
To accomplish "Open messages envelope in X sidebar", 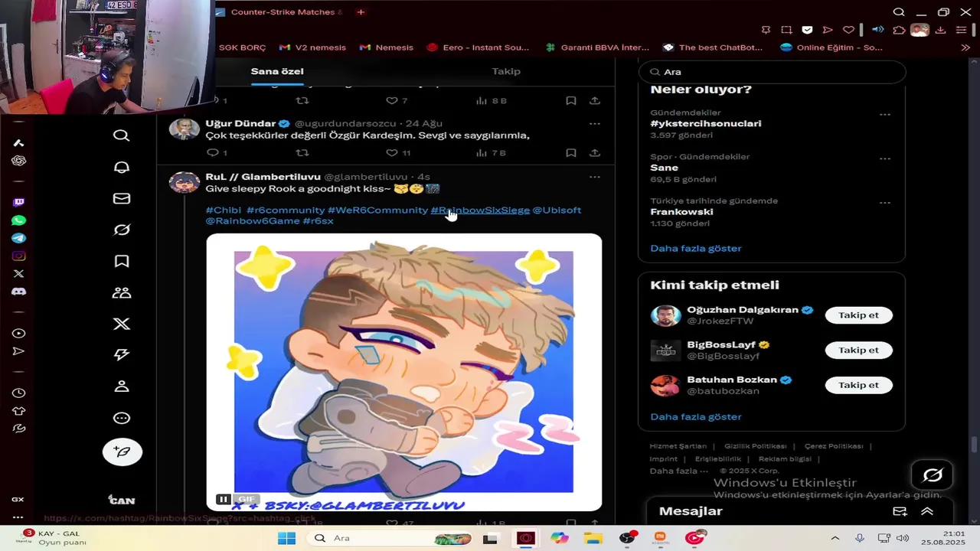I will 121,198.
